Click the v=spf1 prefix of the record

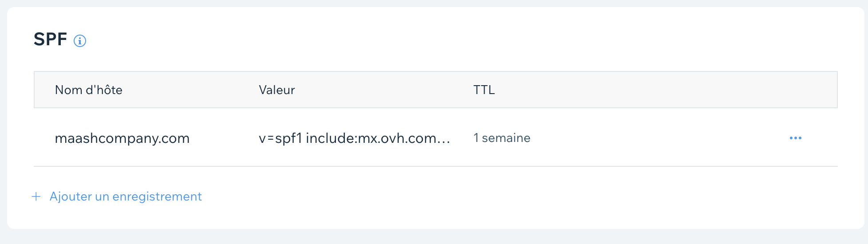point(280,138)
